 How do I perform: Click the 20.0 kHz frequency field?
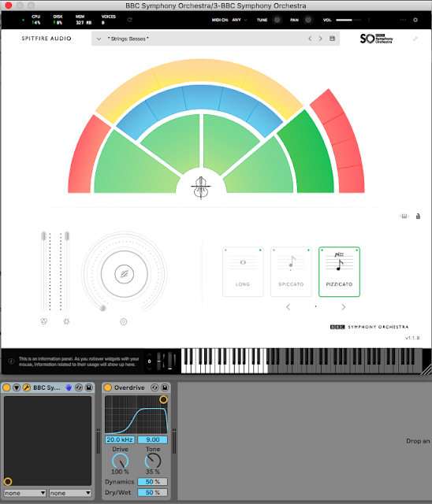(120, 439)
